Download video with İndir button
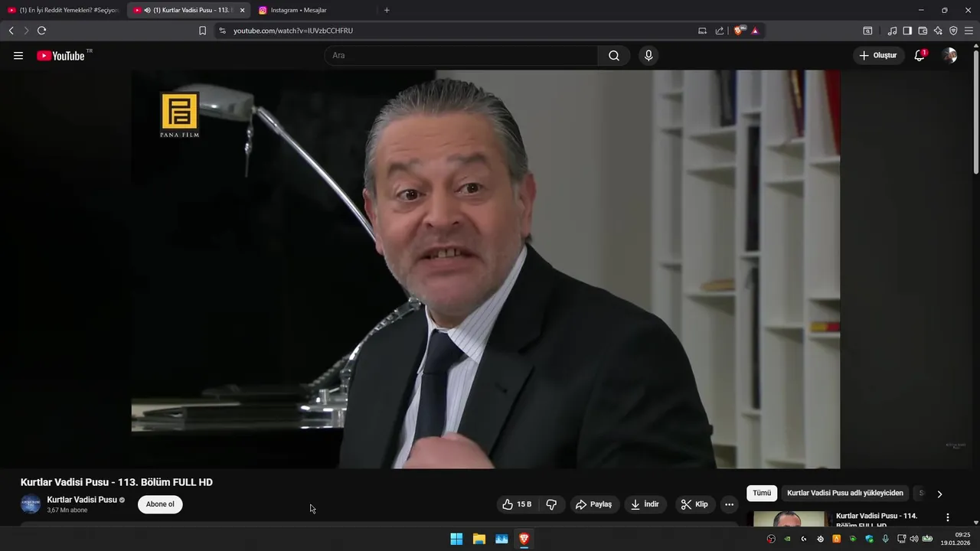This screenshot has width=980, height=551. 645,504
